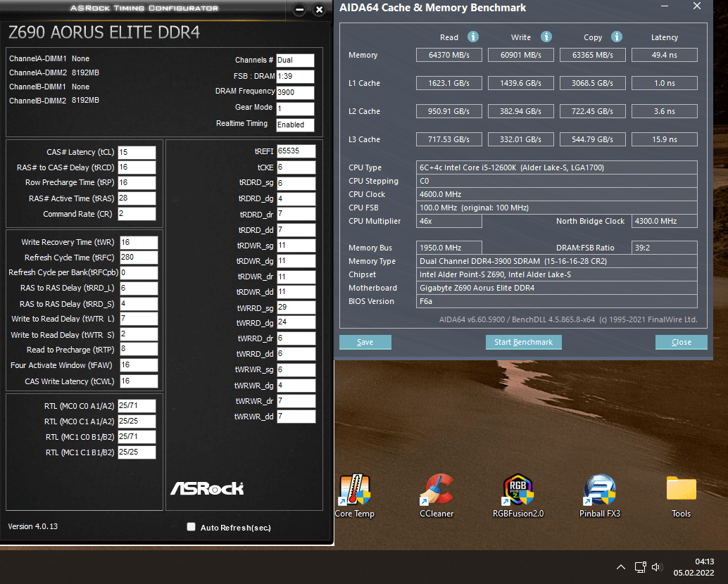Viewport: 728px width, 584px height.
Task: Click the Memory Type value field
Action: (557, 261)
